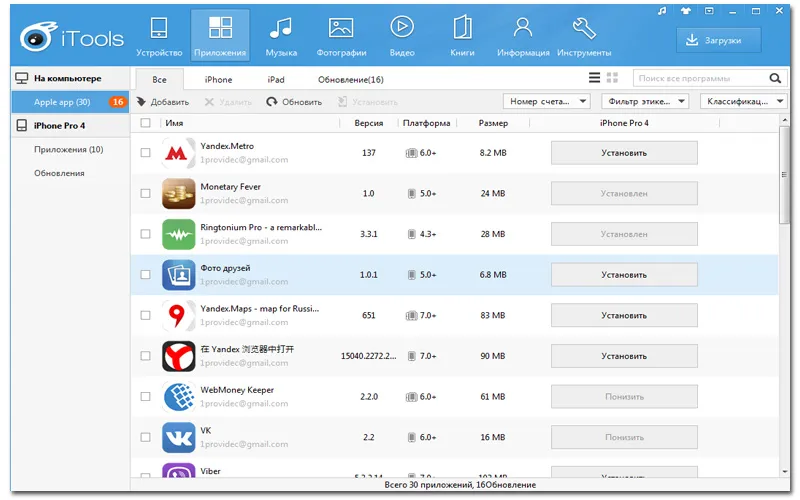Switch to grid view icon
This screenshot has width=800, height=500.
point(612,78)
